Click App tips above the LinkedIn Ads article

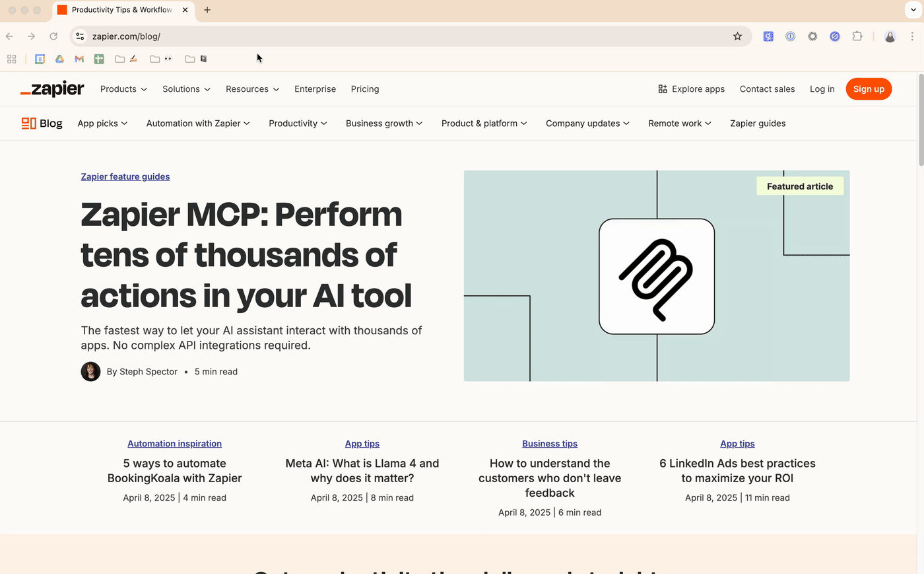tap(737, 444)
